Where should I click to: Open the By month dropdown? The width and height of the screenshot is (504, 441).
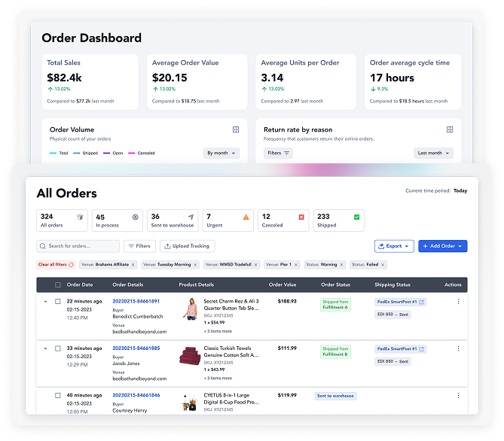pyautogui.click(x=221, y=154)
